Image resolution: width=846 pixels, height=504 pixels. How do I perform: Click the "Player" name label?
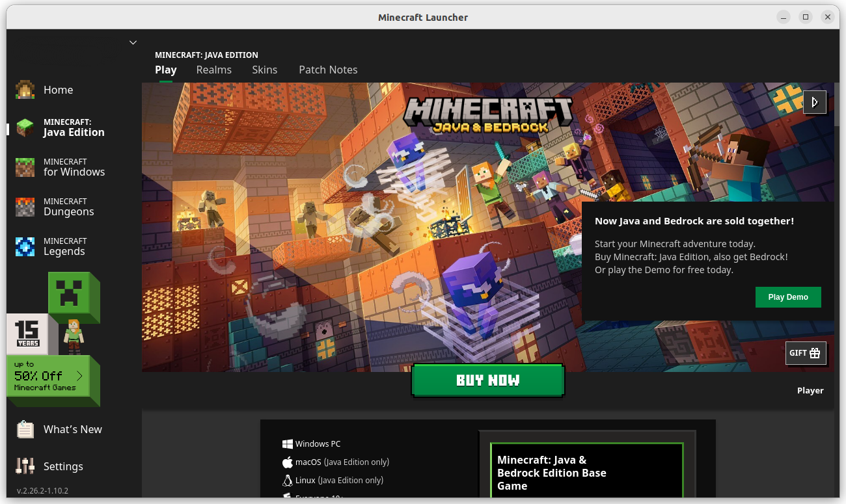click(810, 391)
